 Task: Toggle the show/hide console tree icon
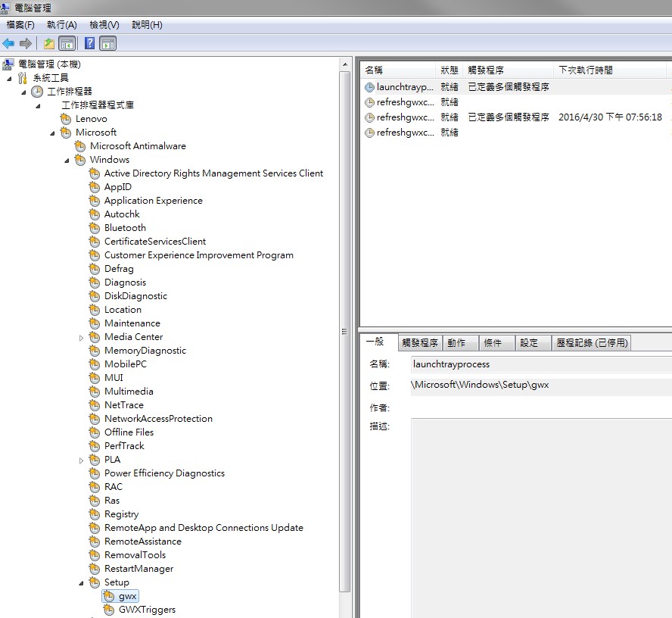[67, 43]
